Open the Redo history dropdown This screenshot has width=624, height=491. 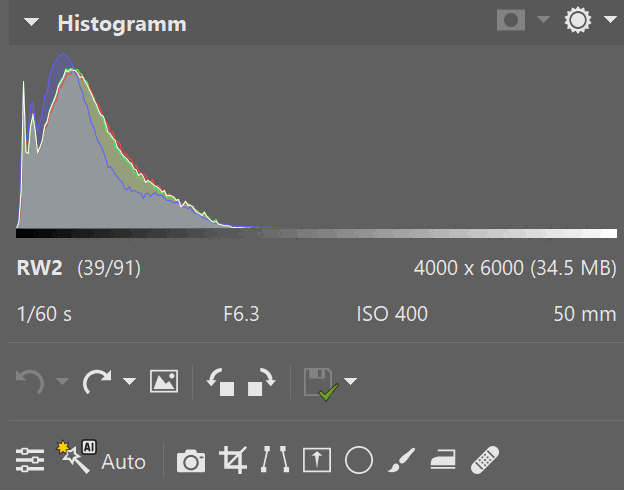click(129, 381)
